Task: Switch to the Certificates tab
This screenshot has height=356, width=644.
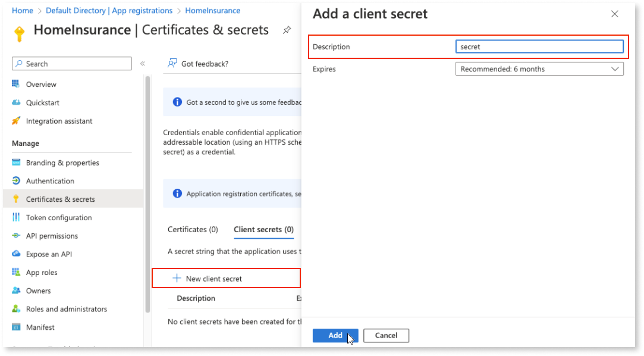Action: click(192, 229)
